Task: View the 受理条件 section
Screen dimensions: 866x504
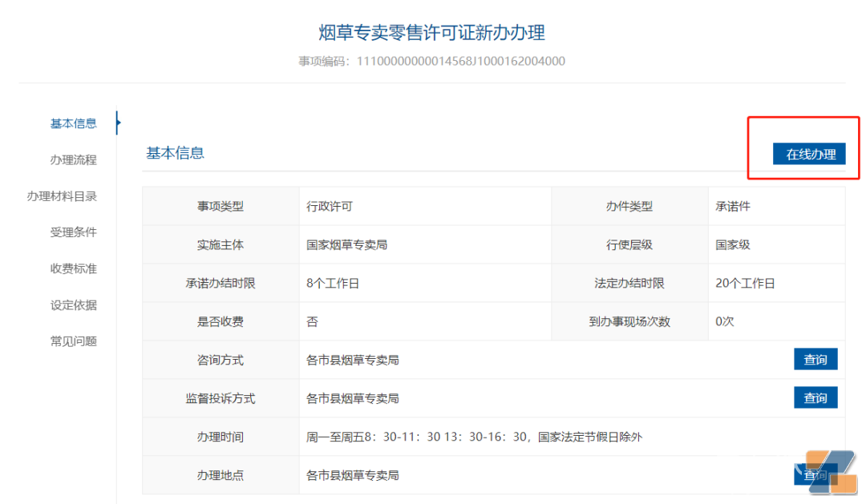Action: coord(73,232)
